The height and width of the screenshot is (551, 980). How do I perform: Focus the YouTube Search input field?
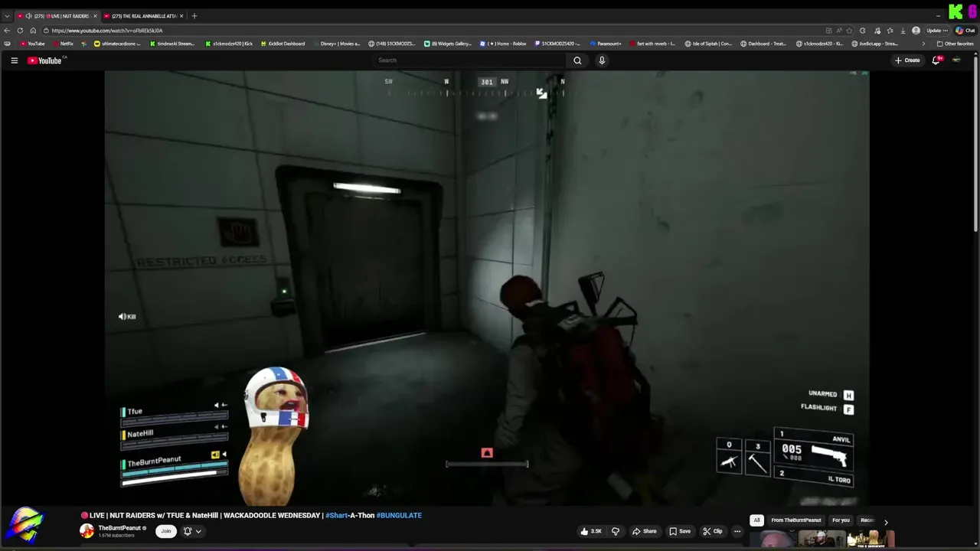pos(470,60)
